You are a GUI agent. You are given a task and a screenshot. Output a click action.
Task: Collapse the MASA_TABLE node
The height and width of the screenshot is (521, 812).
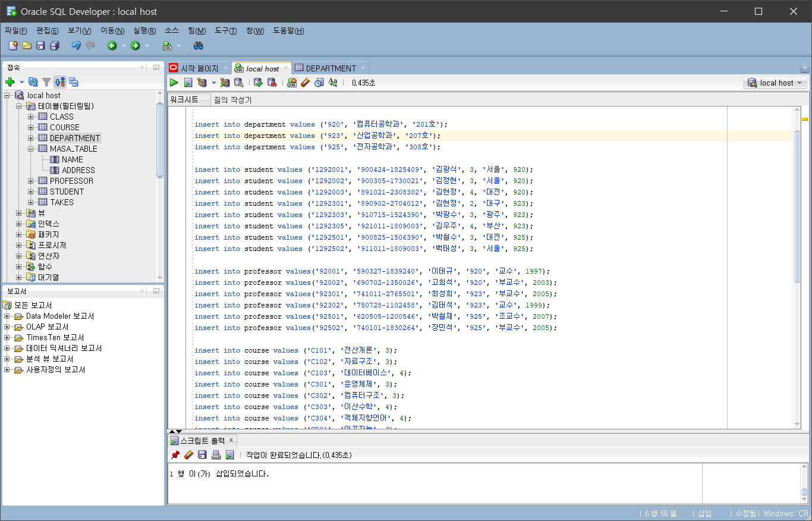coord(32,148)
